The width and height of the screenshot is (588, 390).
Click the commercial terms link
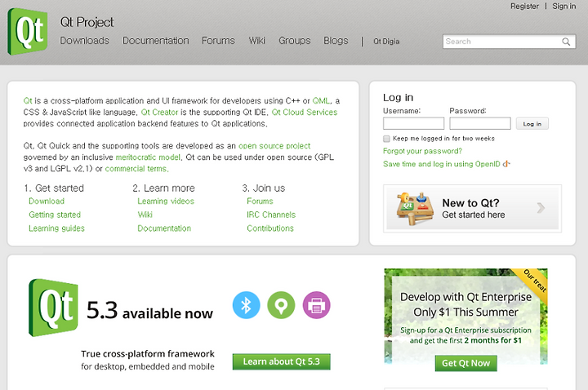pos(136,169)
